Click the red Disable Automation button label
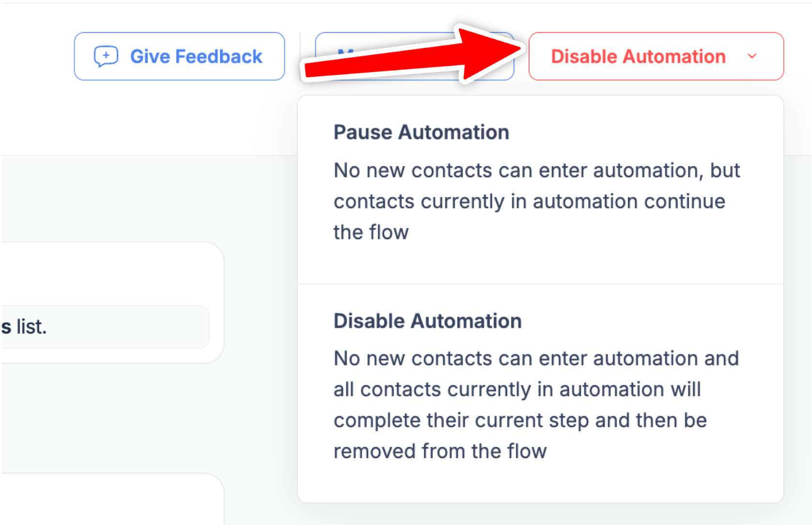The width and height of the screenshot is (812, 525). pos(638,57)
